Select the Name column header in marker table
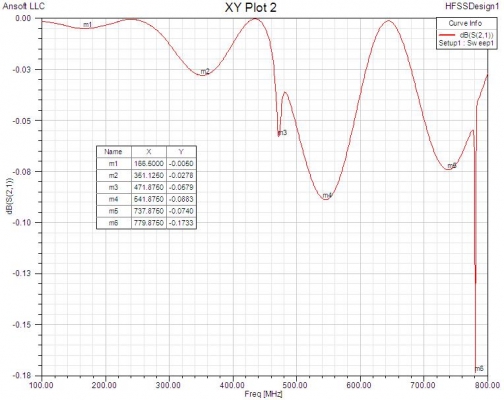The height and width of the screenshot is (400, 504). [113, 152]
